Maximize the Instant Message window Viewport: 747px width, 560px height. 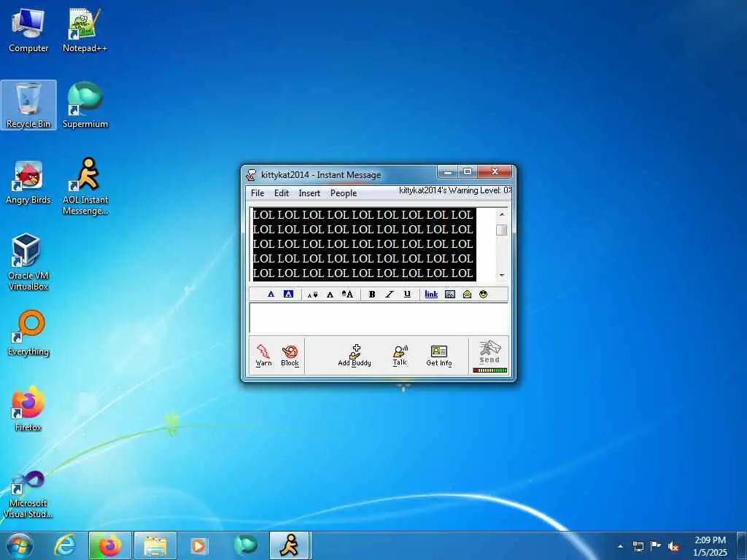tap(468, 172)
